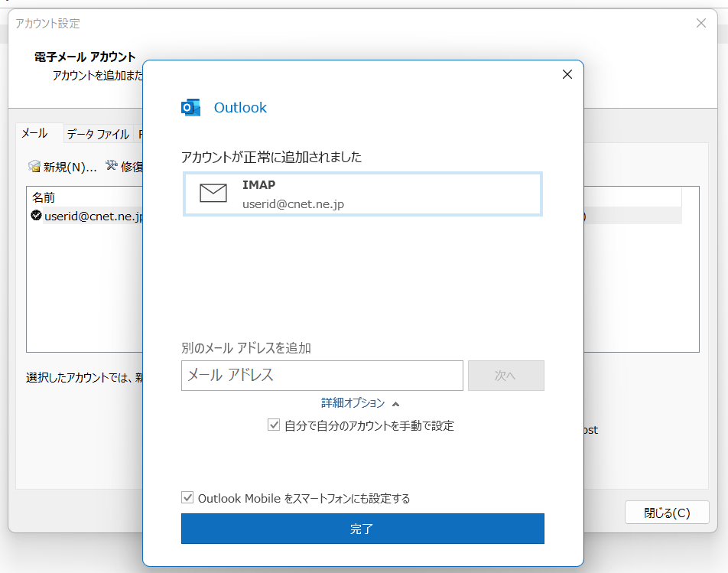Toggle 自分で自分のアカウントを手動で設定 checkbox
728x573 pixels.
(x=274, y=425)
